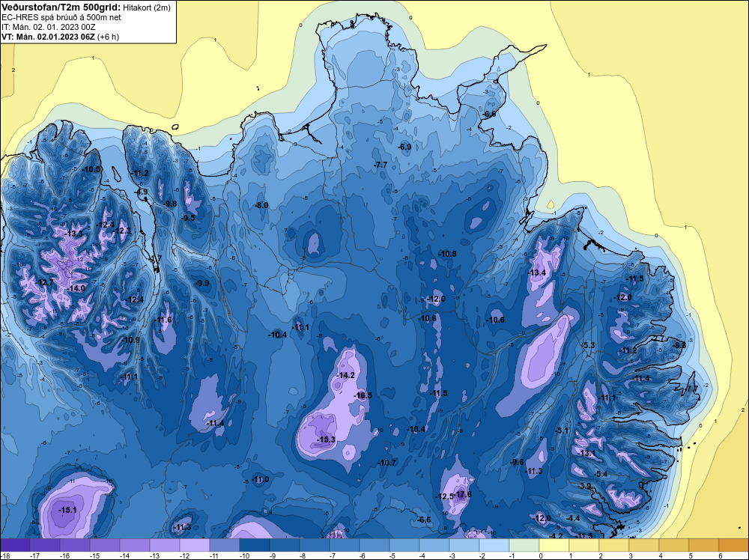Pick the legend swatch between 2 and 3

614,545
